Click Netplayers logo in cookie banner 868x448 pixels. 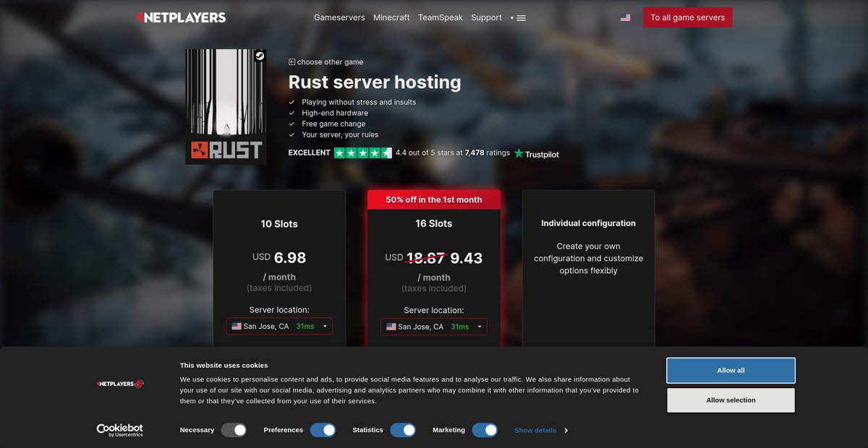[x=120, y=384]
